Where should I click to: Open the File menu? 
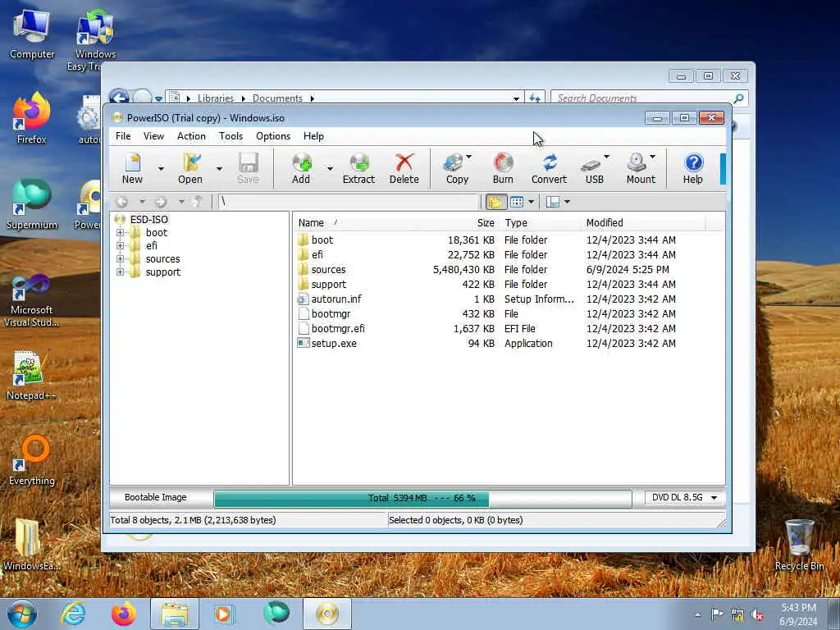pos(123,136)
